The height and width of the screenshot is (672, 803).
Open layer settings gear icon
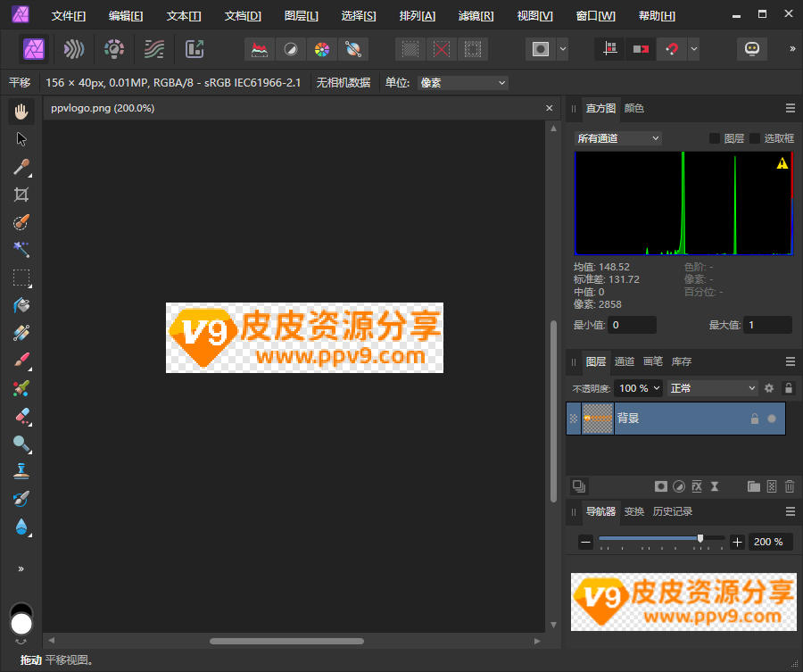tap(769, 388)
